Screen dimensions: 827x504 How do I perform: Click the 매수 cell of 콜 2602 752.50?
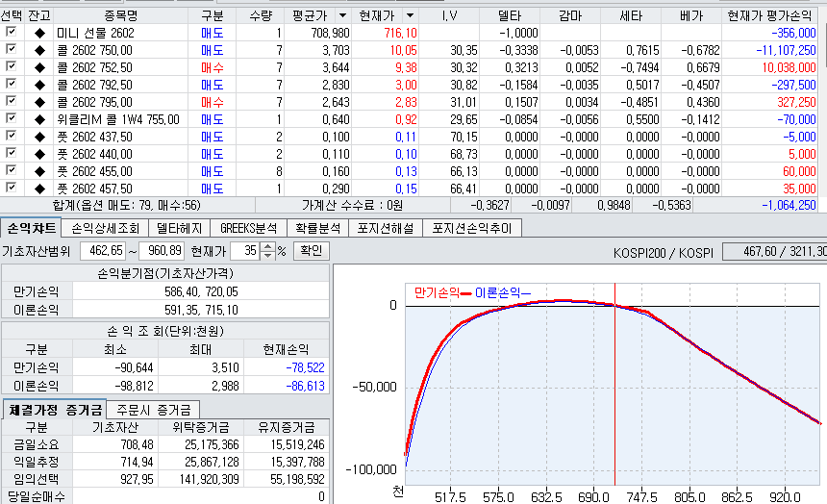point(212,68)
